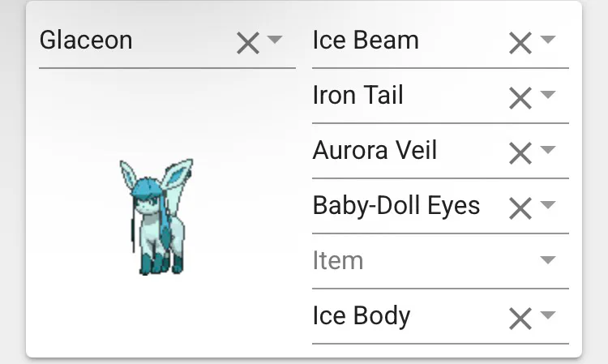This screenshot has width=608, height=364.
Task: Click the Ice Beam move text
Action: coord(366,41)
